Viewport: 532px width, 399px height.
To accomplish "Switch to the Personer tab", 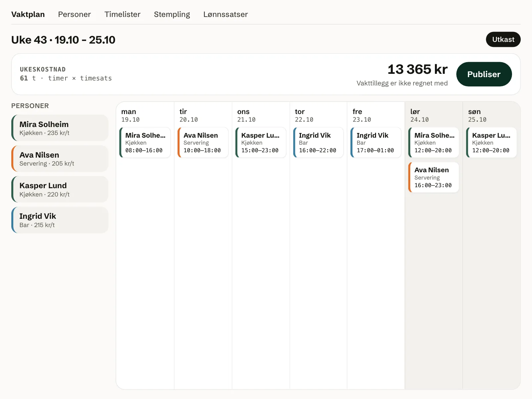I will (74, 14).
